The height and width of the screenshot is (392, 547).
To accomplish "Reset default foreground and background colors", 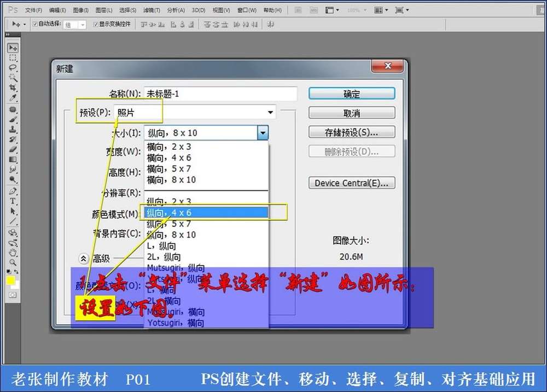I will pos(9,271).
